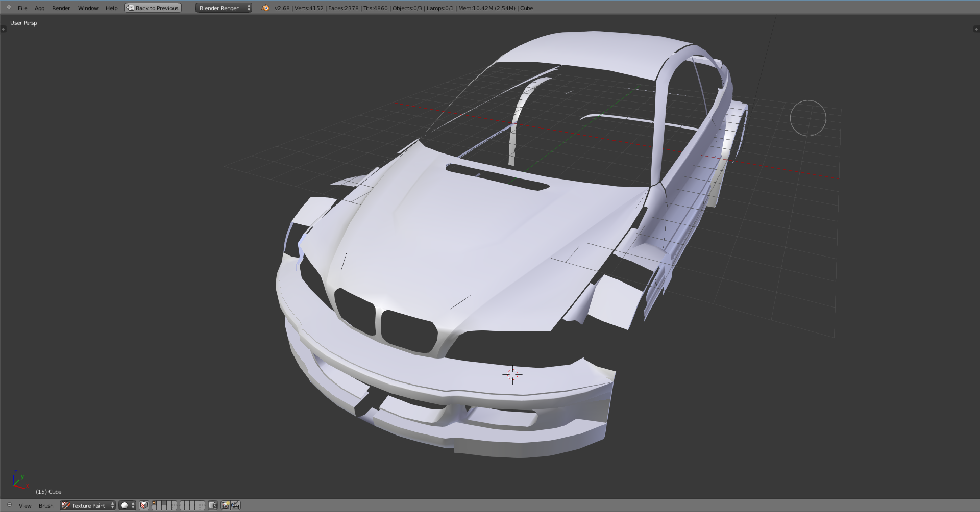
Task: Toggle scene layer 2 visibility
Action: (x=159, y=503)
